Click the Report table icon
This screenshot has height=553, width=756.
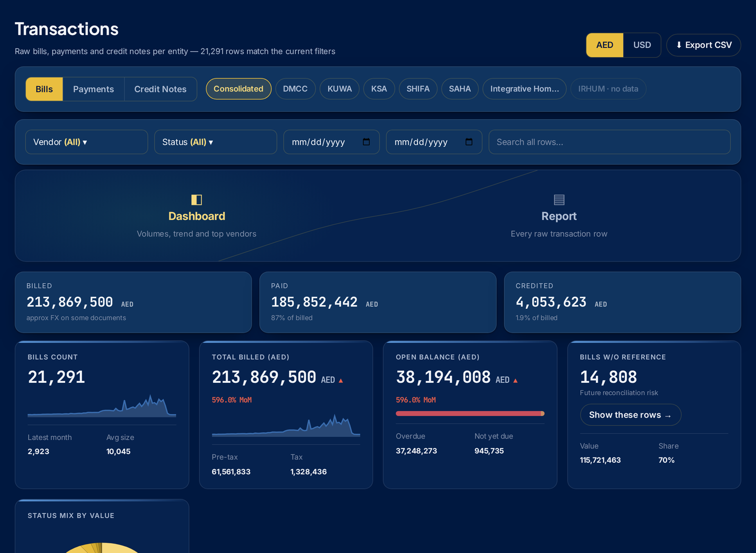(559, 200)
